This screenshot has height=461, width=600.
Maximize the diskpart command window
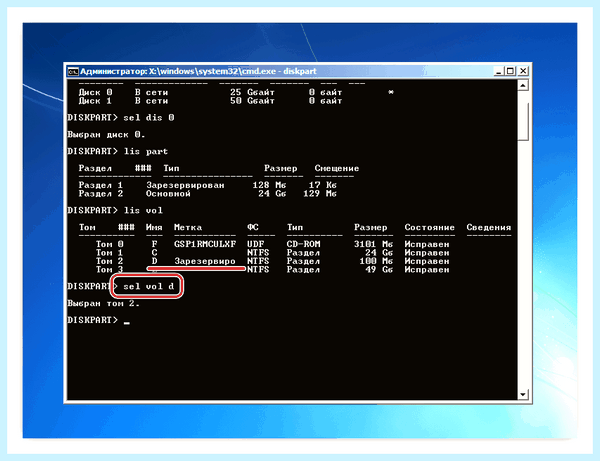click(x=510, y=71)
